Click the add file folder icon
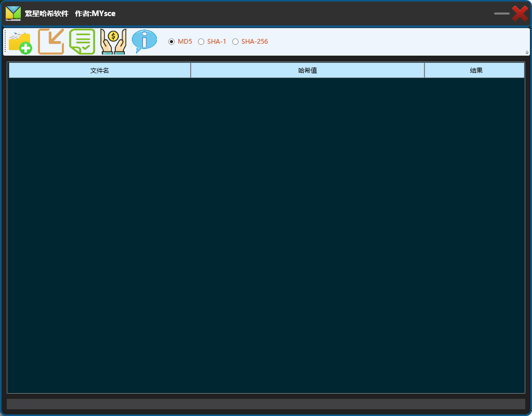The width and height of the screenshot is (532, 416). coord(20,42)
